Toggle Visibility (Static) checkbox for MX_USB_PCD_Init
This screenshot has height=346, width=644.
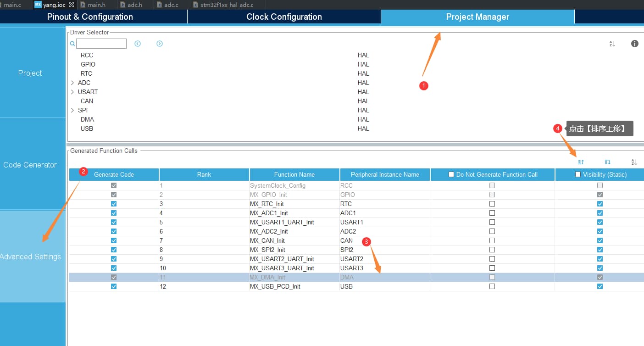(600, 286)
